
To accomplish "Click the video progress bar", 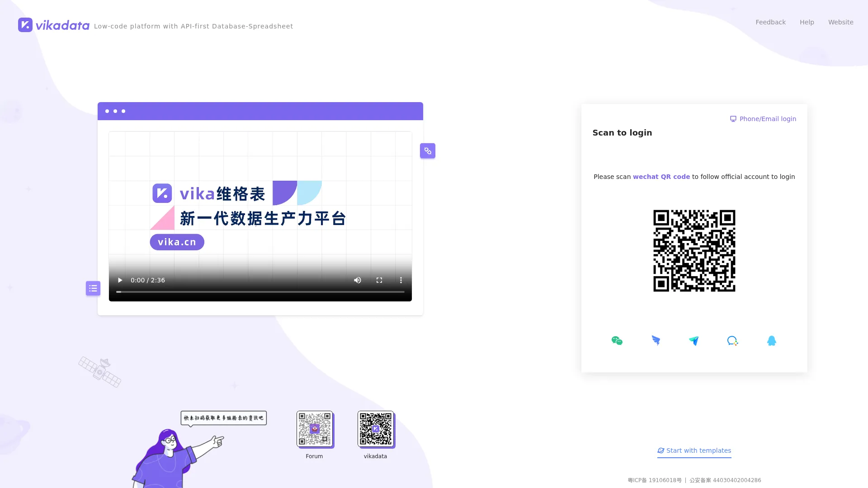I will pyautogui.click(x=260, y=292).
